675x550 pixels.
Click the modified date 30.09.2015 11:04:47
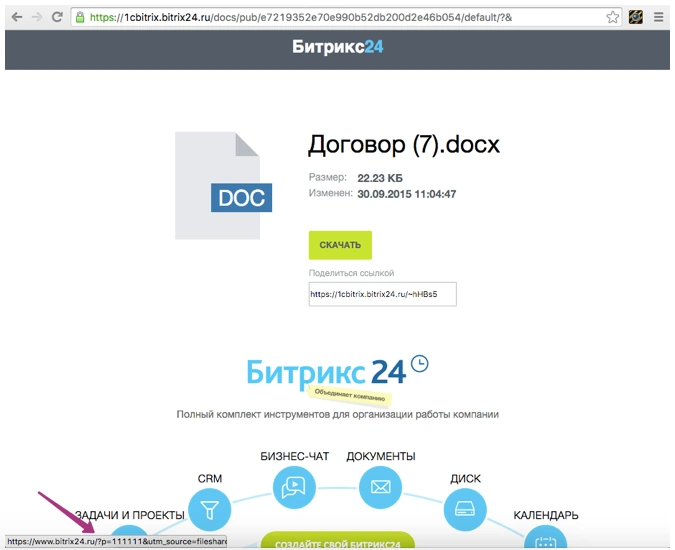(406, 194)
